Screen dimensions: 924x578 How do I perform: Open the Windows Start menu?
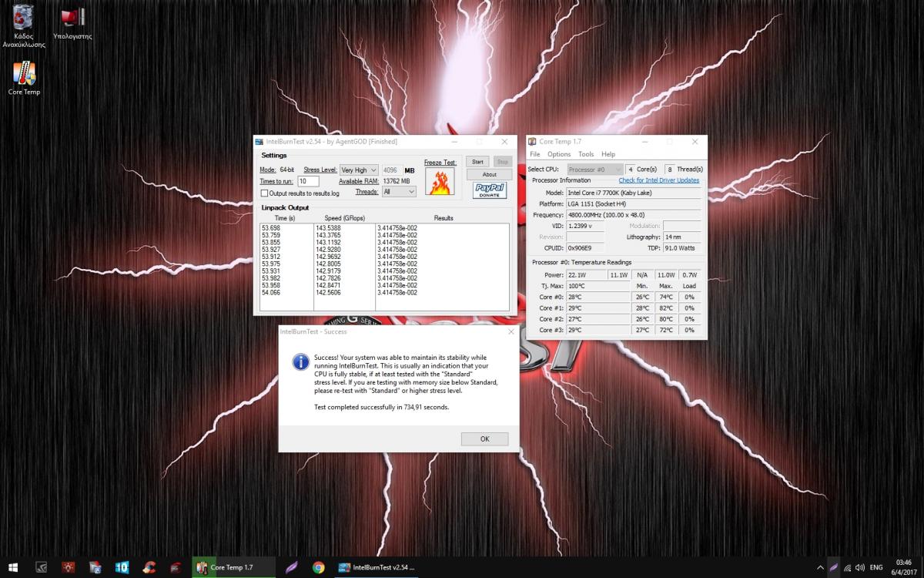[13, 567]
